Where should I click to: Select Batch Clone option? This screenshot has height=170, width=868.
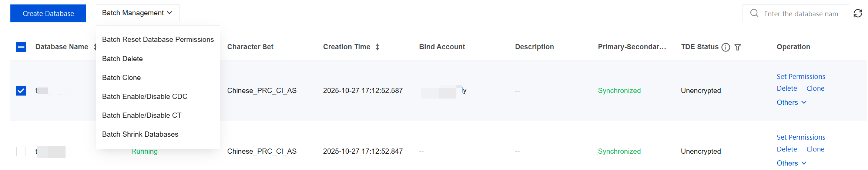click(x=121, y=77)
